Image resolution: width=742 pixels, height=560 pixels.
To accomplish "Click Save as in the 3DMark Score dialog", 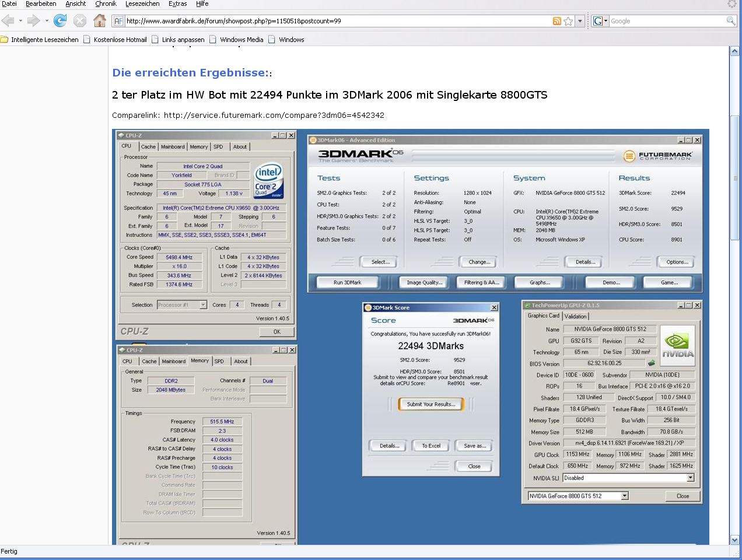I will (474, 446).
